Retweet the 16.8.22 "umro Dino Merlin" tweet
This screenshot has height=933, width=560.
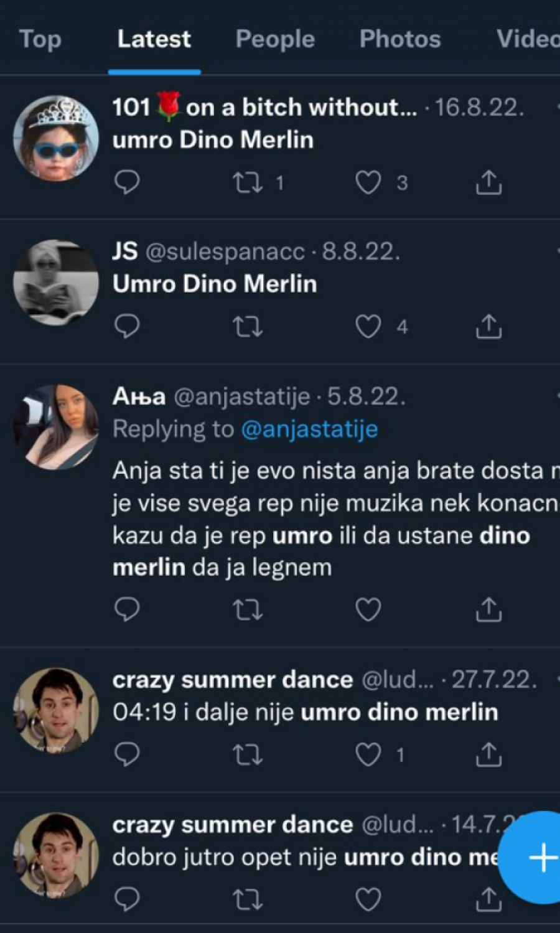click(248, 182)
